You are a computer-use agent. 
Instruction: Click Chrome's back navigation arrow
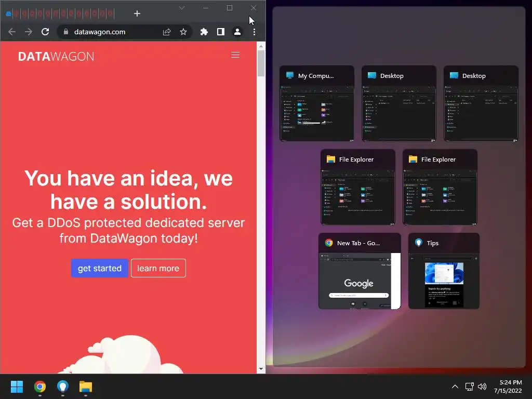pos(12,32)
